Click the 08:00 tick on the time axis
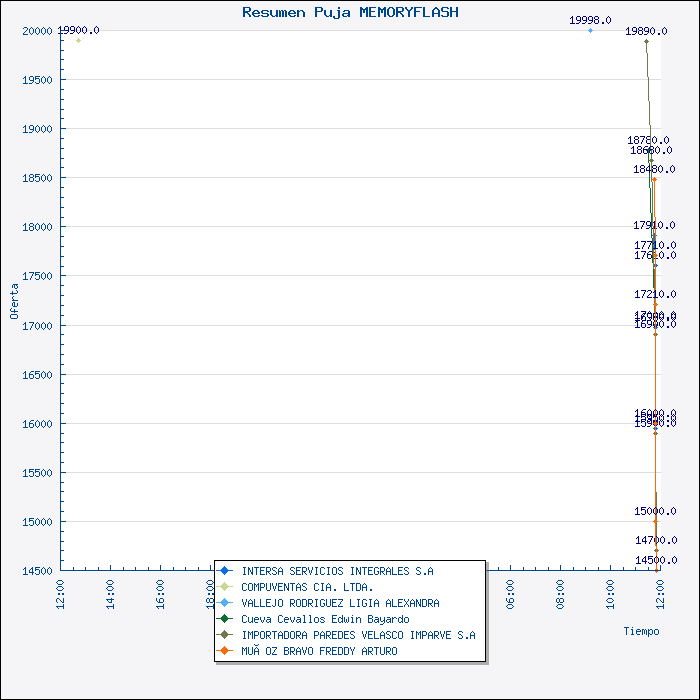The width and height of the screenshot is (700, 700). [560, 592]
